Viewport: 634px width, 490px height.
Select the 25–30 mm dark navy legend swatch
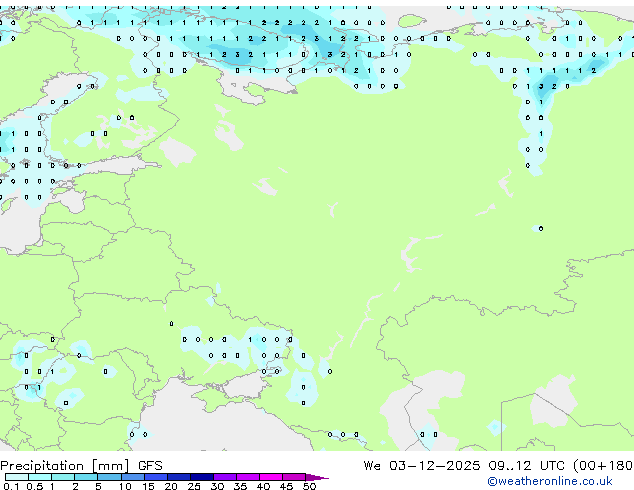(x=202, y=477)
